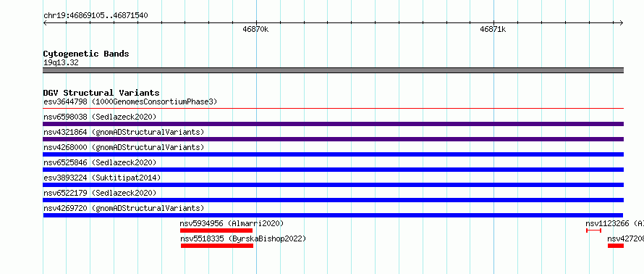Click the purple bar under nsv4321864
Screen dimensions: 644x274
(334, 139)
